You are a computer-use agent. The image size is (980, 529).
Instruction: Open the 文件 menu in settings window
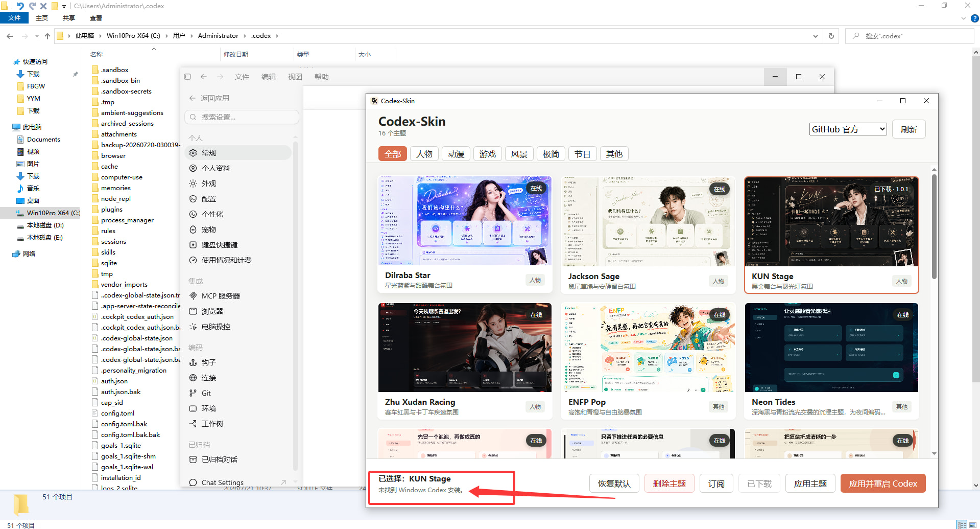pos(242,77)
